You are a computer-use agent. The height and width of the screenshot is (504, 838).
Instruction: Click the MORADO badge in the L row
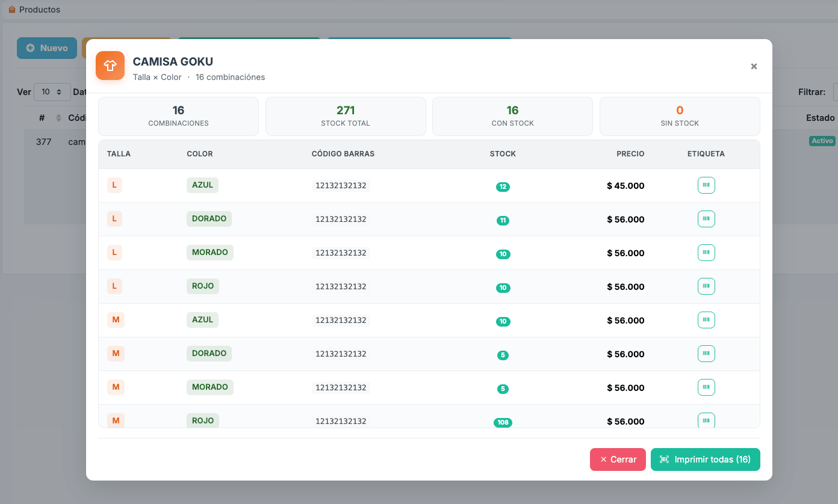point(210,253)
